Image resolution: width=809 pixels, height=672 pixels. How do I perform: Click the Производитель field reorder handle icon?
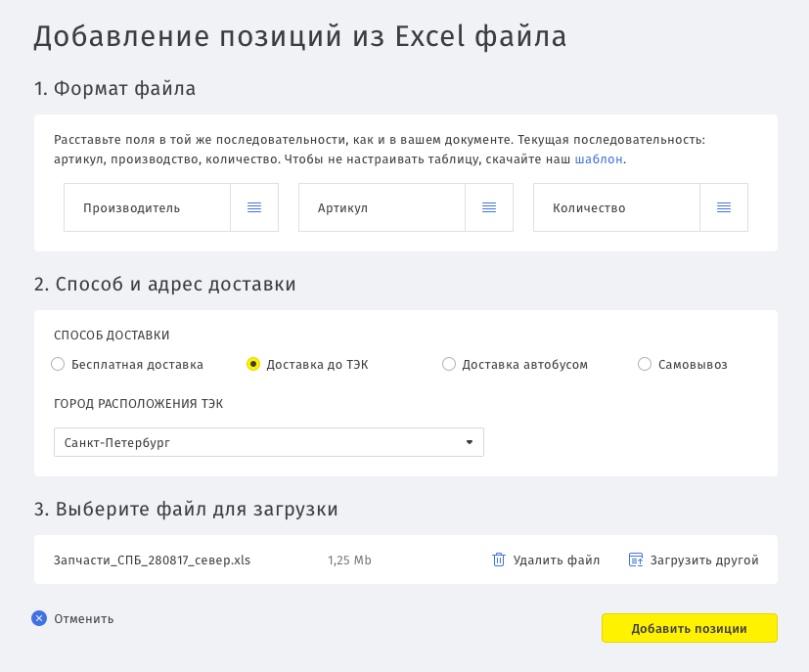(254, 207)
